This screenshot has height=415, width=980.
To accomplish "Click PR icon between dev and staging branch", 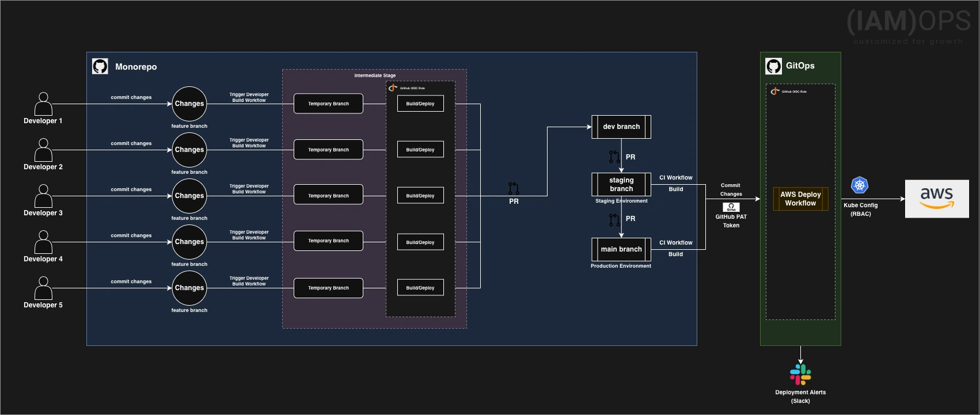I will pyautogui.click(x=614, y=157).
